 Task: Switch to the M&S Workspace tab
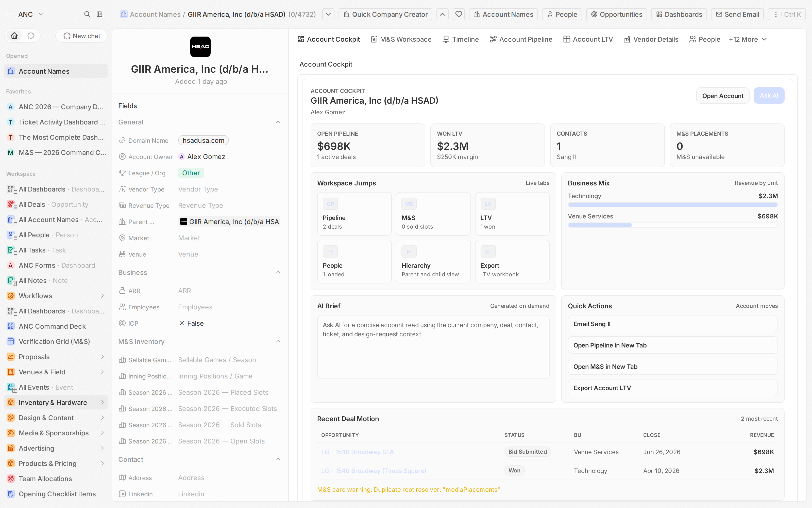point(401,39)
